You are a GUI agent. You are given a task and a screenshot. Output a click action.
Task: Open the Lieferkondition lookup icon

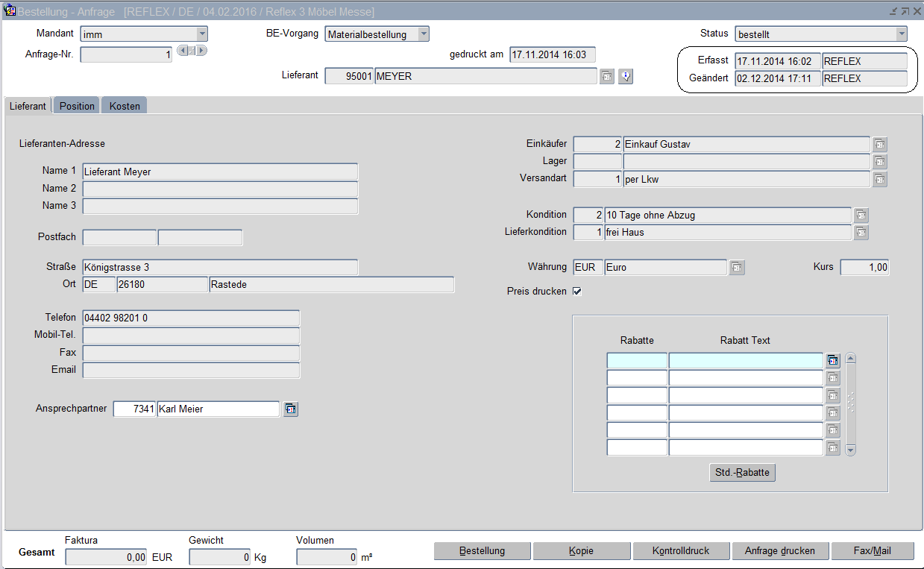tap(861, 233)
